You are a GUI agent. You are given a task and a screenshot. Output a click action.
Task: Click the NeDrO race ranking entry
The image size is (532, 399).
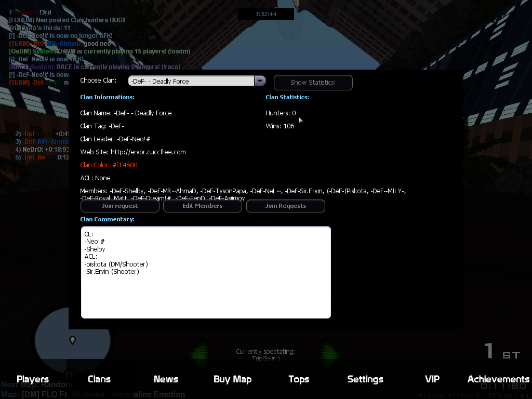point(42,150)
